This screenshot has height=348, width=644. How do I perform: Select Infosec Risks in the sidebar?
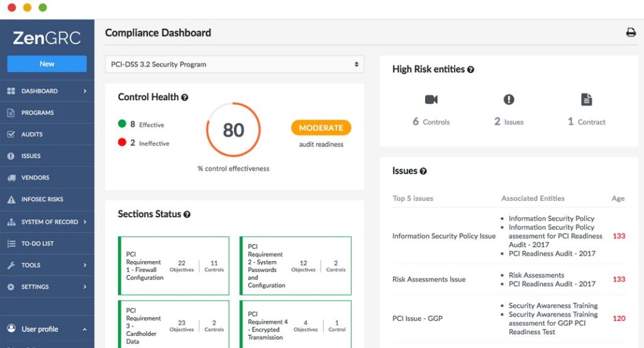click(42, 199)
